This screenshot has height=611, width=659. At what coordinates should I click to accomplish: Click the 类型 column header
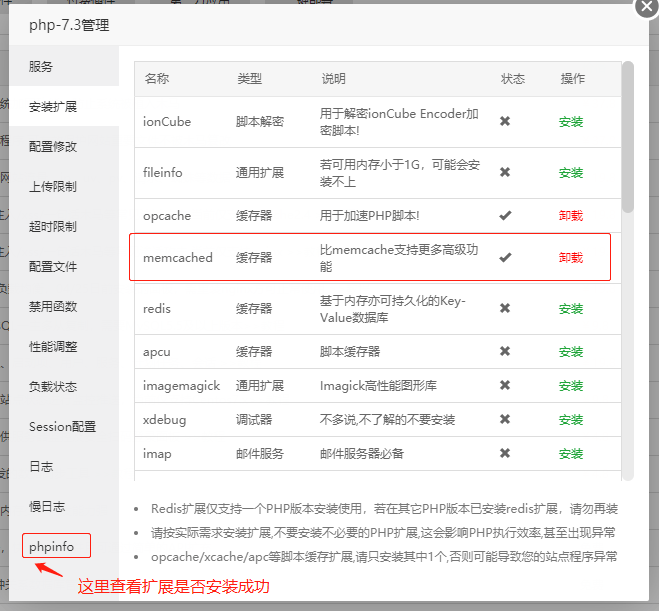pos(249,79)
